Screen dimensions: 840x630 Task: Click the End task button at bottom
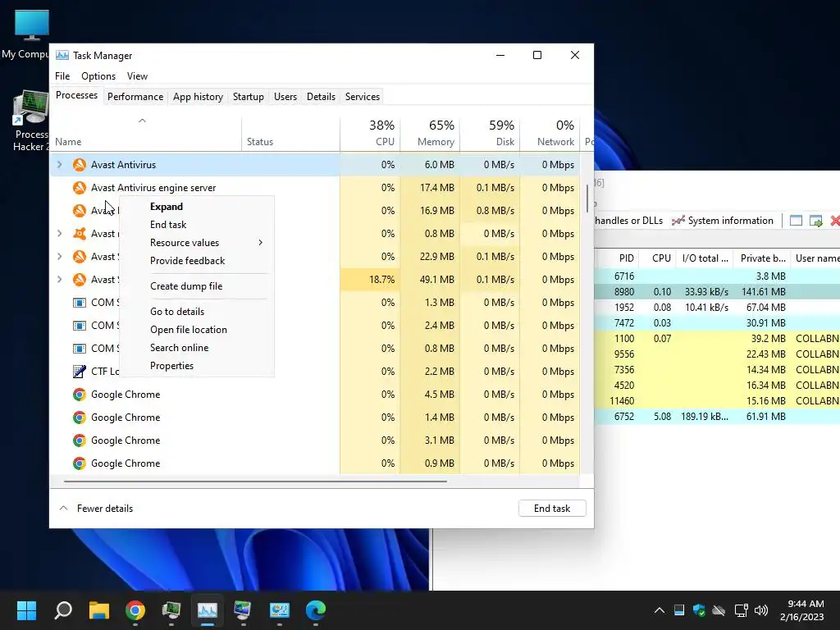(x=552, y=509)
